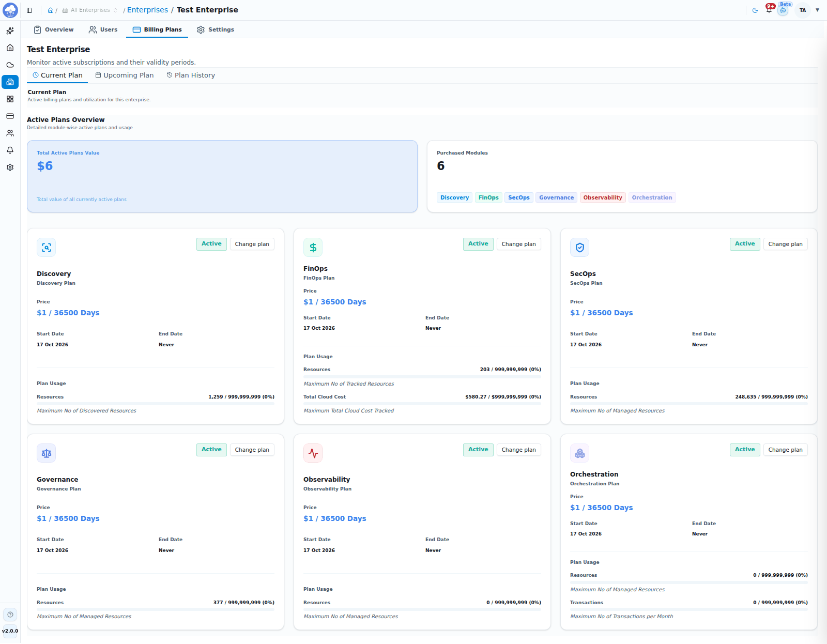Select the enterprises building sidebar icon
Image resolution: width=827 pixels, height=644 pixels.
tap(10, 82)
